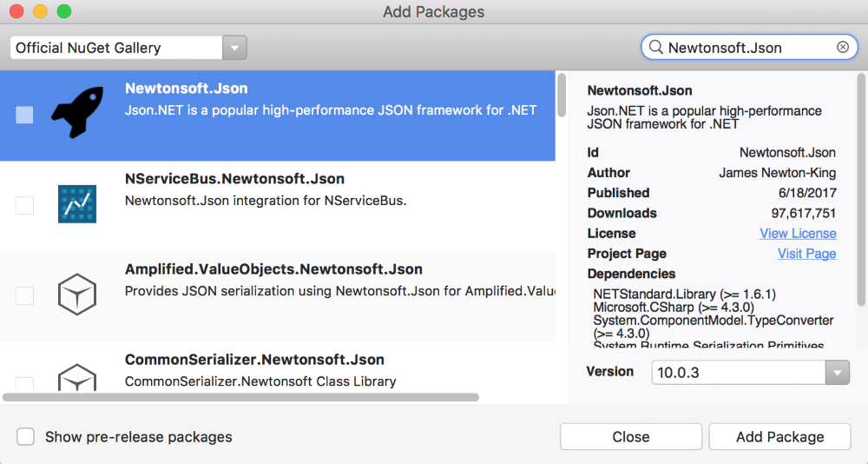868x464 pixels.
Task: Click the package list horizontal scrollbar
Action: (240, 397)
